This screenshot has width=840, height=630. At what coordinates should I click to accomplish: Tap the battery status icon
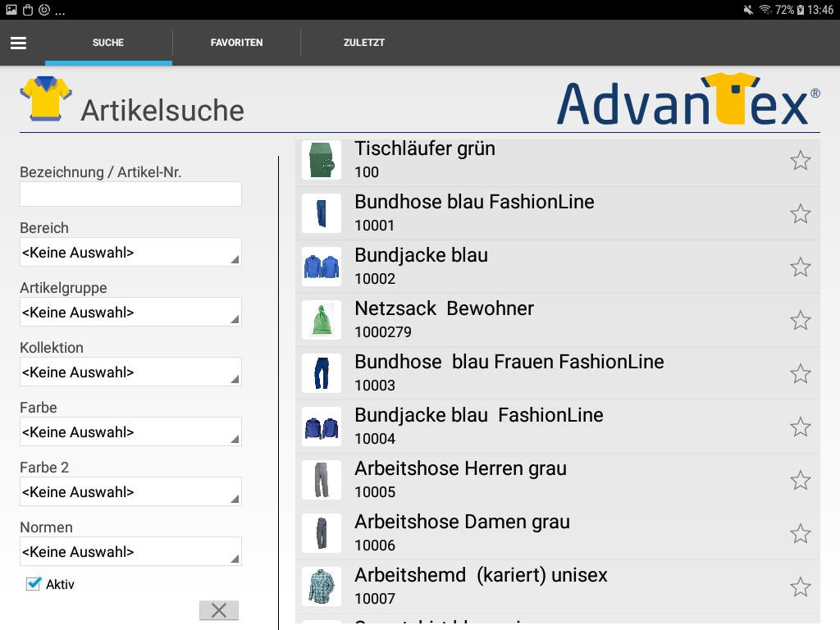[x=801, y=10]
